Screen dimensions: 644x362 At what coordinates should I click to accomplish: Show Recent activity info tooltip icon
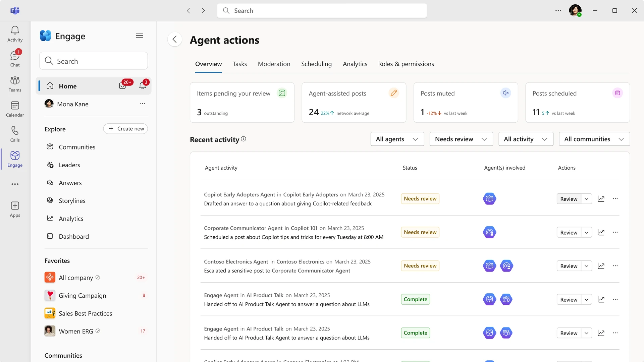click(x=244, y=139)
